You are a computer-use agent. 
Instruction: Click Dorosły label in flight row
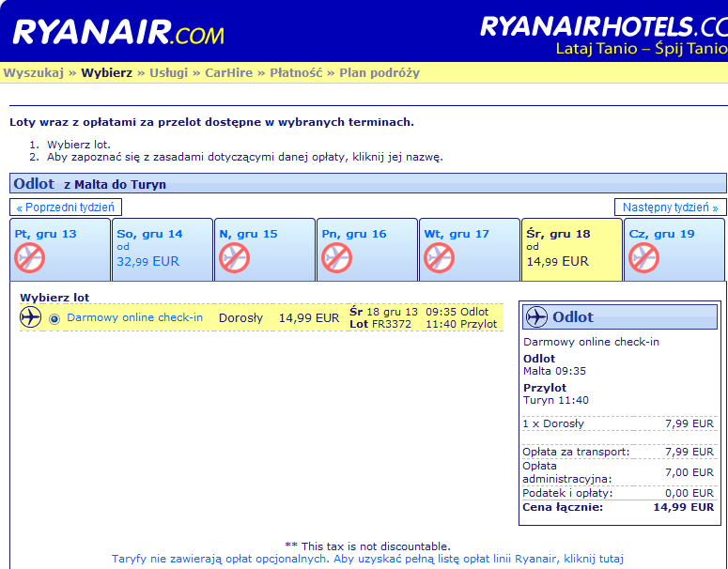pyautogui.click(x=240, y=318)
